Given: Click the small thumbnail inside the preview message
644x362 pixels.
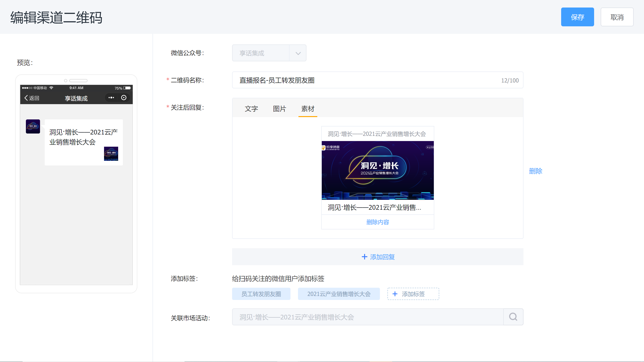Looking at the screenshot, I should [111, 153].
